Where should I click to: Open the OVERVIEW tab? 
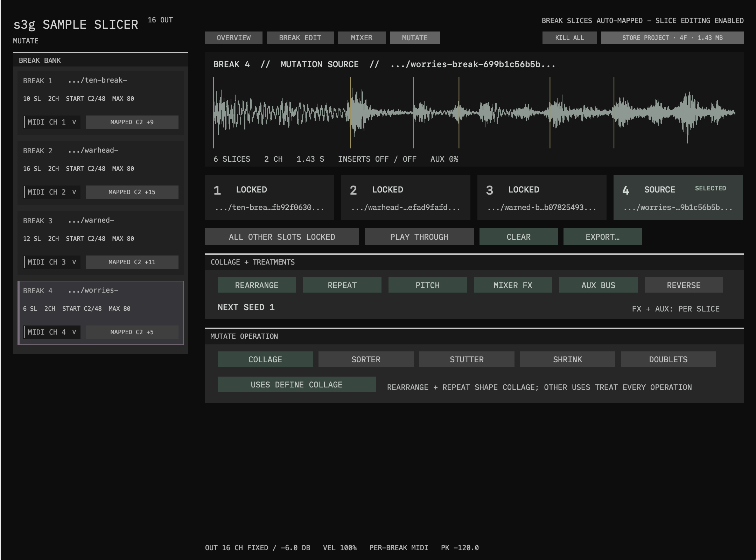(233, 38)
